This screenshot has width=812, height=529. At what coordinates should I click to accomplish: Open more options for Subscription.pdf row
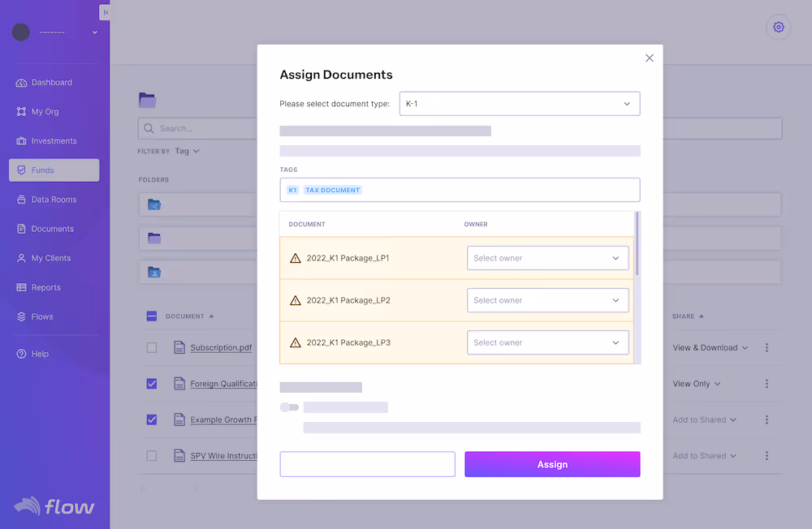[x=767, y=348]
